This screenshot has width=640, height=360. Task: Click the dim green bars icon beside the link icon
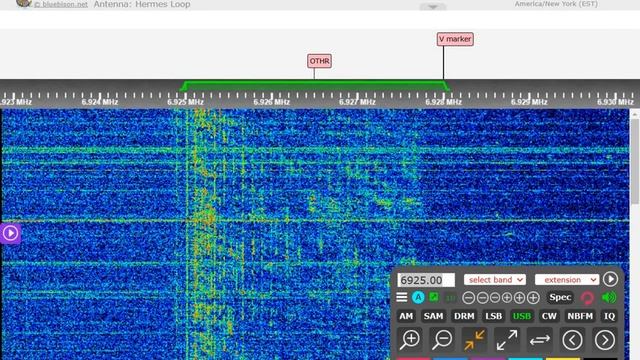pos(451,298)
